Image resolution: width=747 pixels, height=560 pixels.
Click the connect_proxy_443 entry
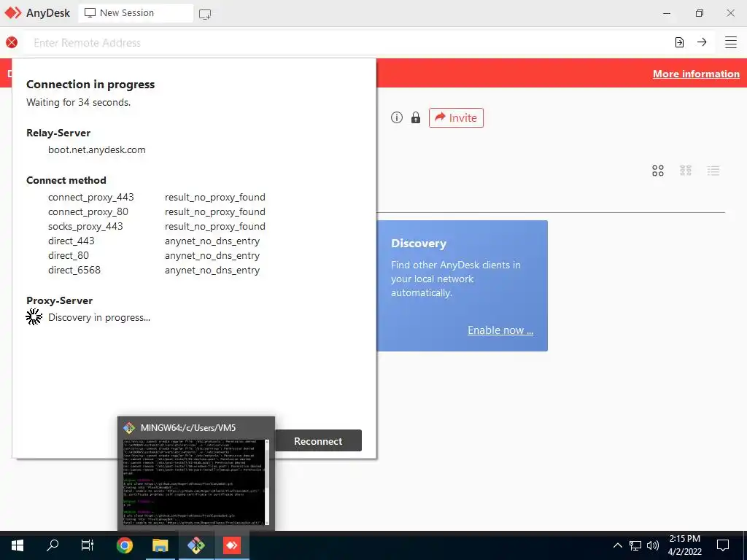(x=91, y=197)
